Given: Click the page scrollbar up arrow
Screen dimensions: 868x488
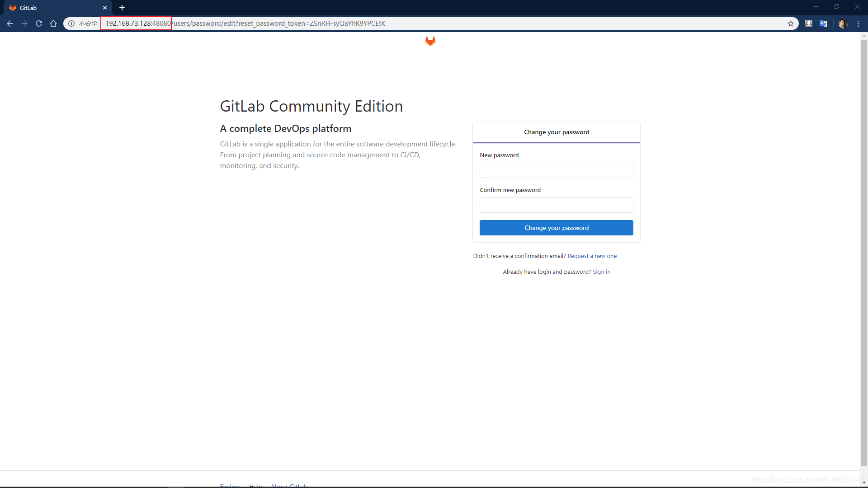Looking at the screenshot, I should [x=864, y=36].
